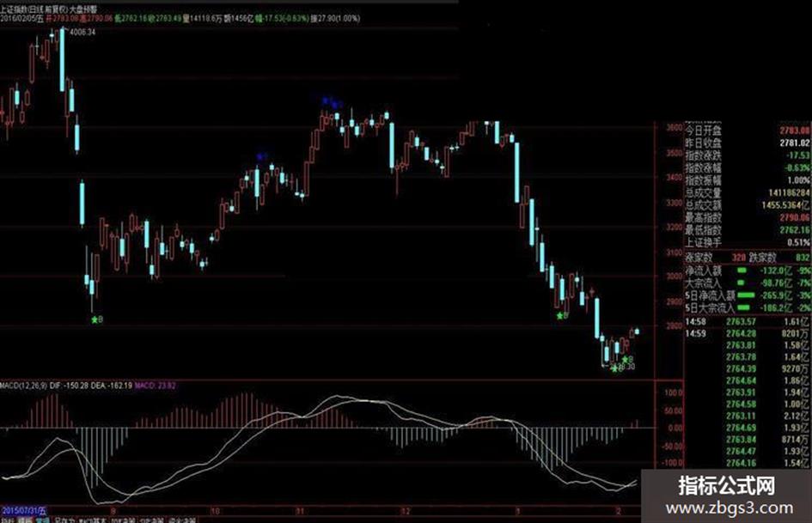
Task: Click the green star B marker under the August low
Action: 97,319
